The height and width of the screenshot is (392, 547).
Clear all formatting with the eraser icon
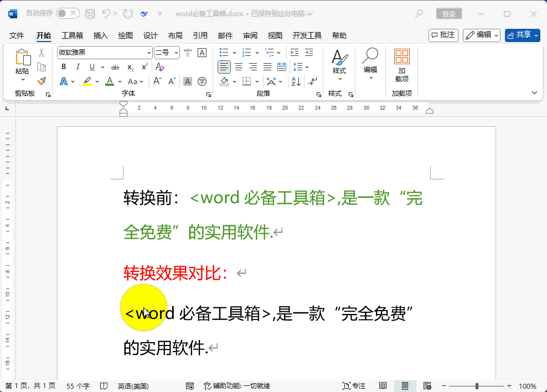(160, 67)
